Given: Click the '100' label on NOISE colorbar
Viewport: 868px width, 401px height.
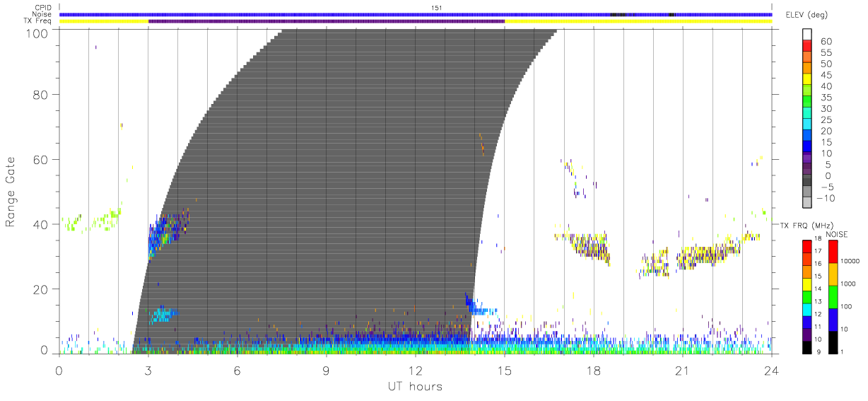Looking at the screenshot, I should pyautogui.click(x=846, y=306).
